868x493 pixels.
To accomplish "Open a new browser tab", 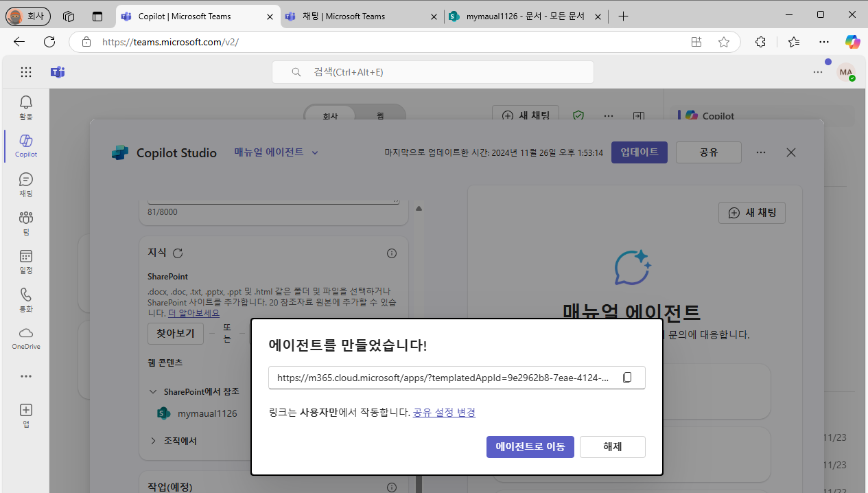I will [623, 16].
